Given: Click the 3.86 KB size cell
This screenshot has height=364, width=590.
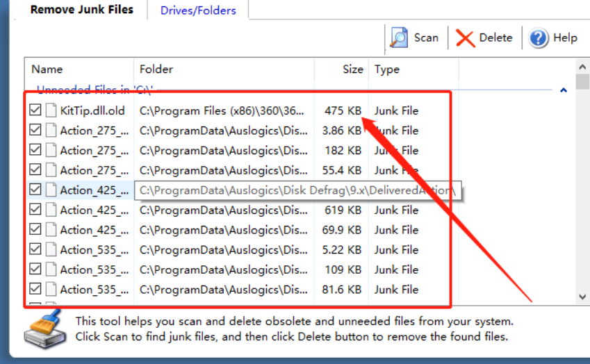Looking at the screenshot, I should point(342,131).
